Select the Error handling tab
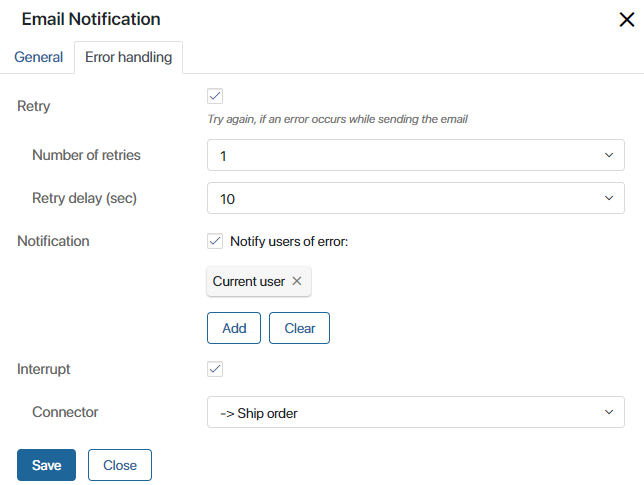This screenshot has width=644, height=485. tap(129, 57)
